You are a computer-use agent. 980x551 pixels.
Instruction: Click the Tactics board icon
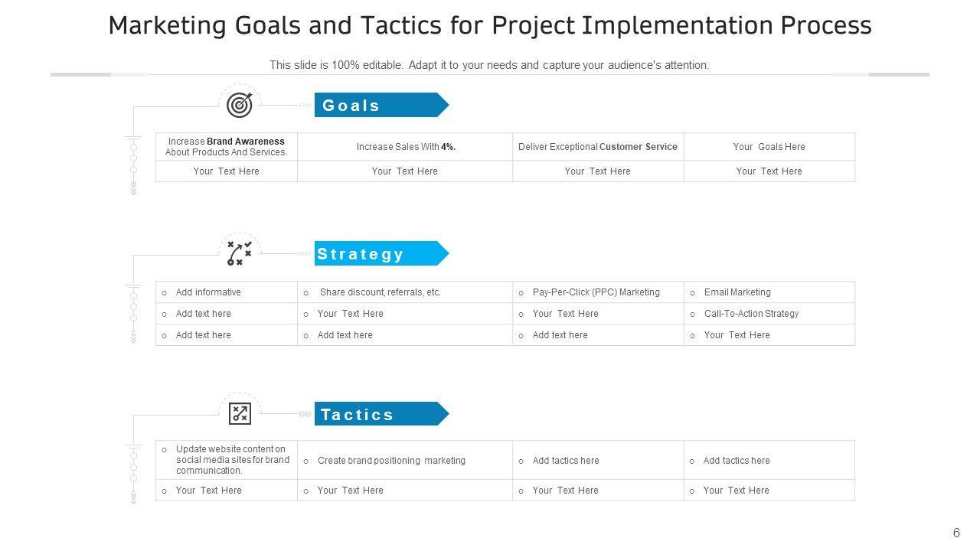[x=240, y=414]
